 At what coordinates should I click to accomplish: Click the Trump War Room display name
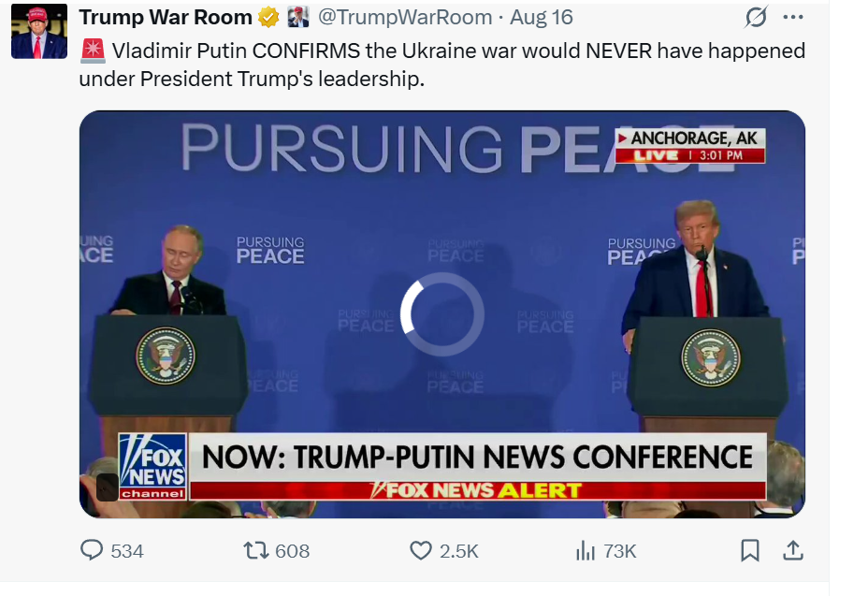tap(166, 17)
